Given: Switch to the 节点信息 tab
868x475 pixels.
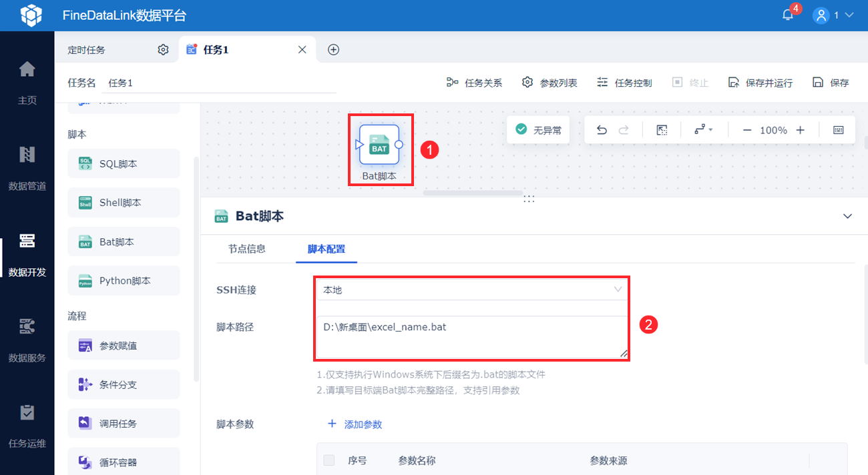Looking at the screenshot, I should point(247,249).
